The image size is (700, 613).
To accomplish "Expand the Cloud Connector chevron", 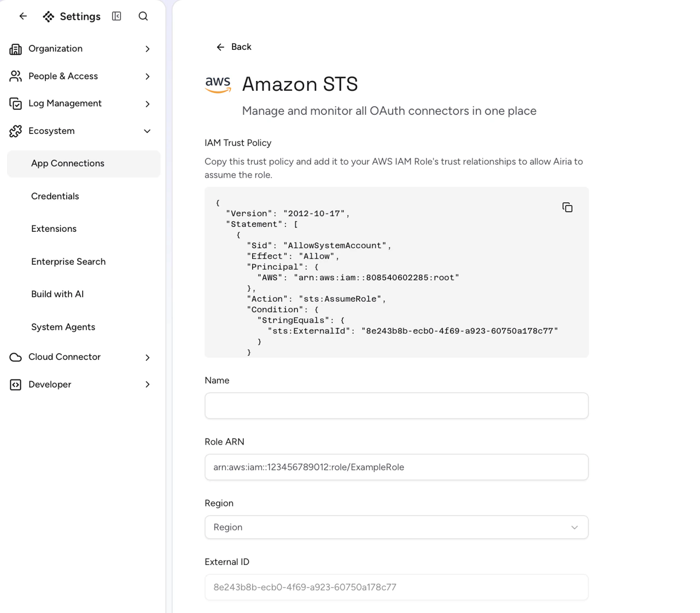I will [148, 357].
